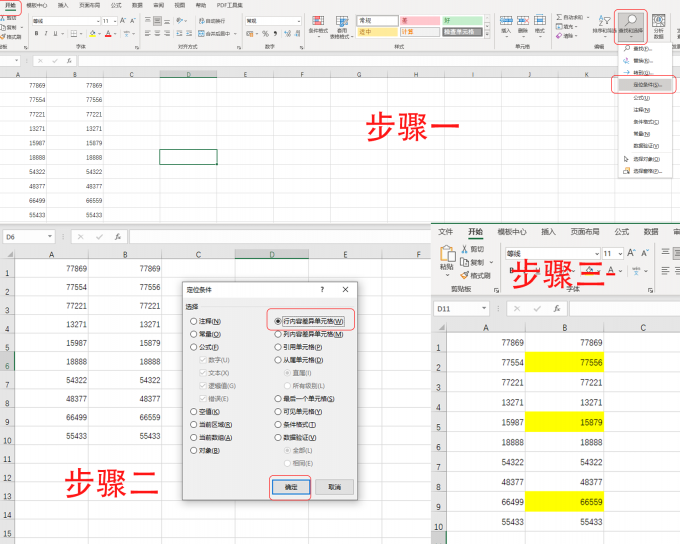This screenshot has width=680, height=544.
Task: Click comma style icon in top ribbon
Action: [x=275, y=33]
